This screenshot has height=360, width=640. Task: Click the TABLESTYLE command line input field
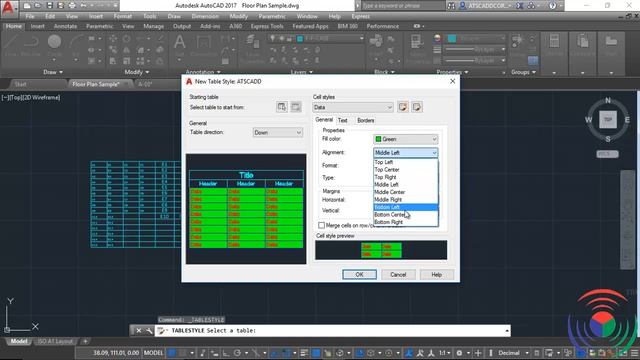[x=333, y=331]
